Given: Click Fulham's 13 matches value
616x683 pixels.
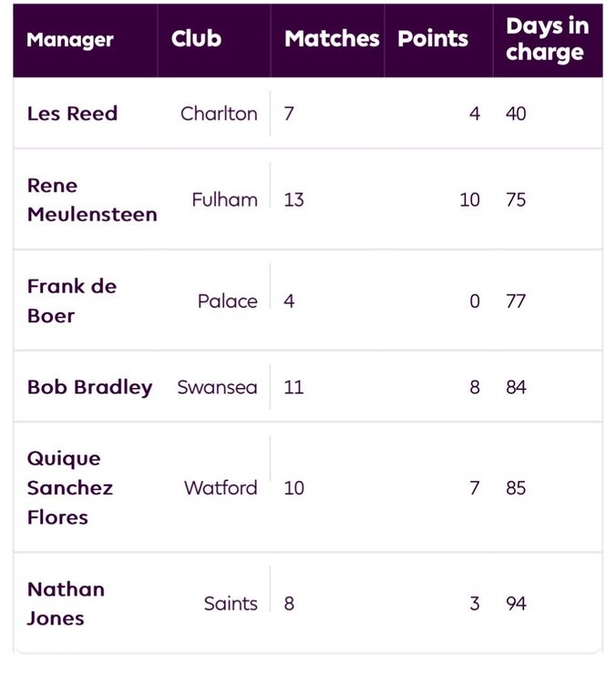Looking at the screenshot, I should (293, 200).
